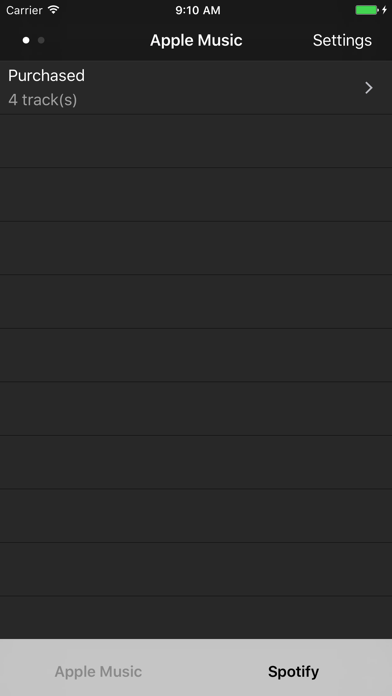Viewport: 392px width, 696px height.
Task: Select the second dimmed page indicator dot
Action: click(x=41, y=40)
